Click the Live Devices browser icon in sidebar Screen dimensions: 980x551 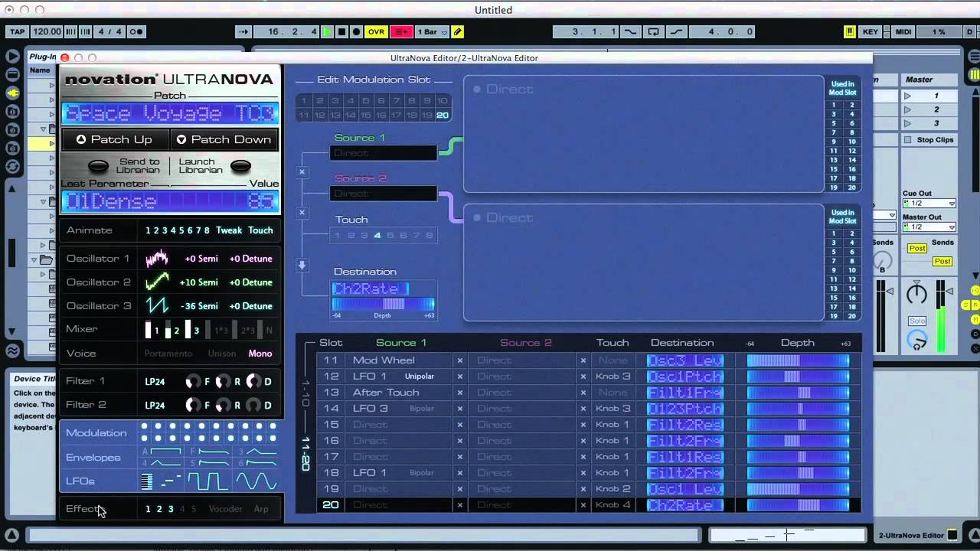(x=12, y=56)
